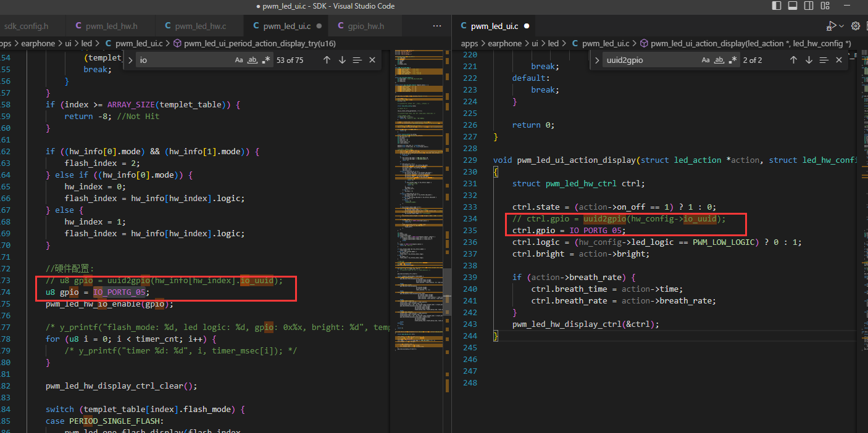Go to previous match in "io" search
The width and height of the screenshot is (868, 433).
coord(327,60)
